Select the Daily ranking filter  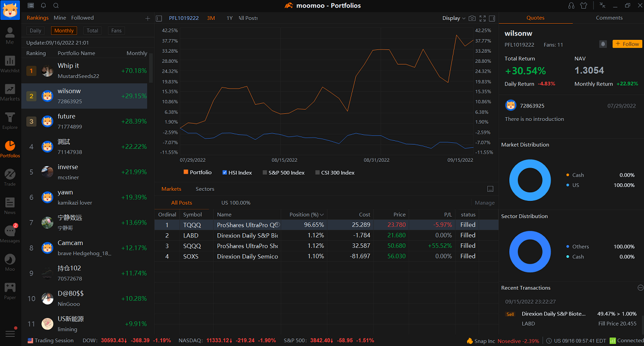click(35, 31)
